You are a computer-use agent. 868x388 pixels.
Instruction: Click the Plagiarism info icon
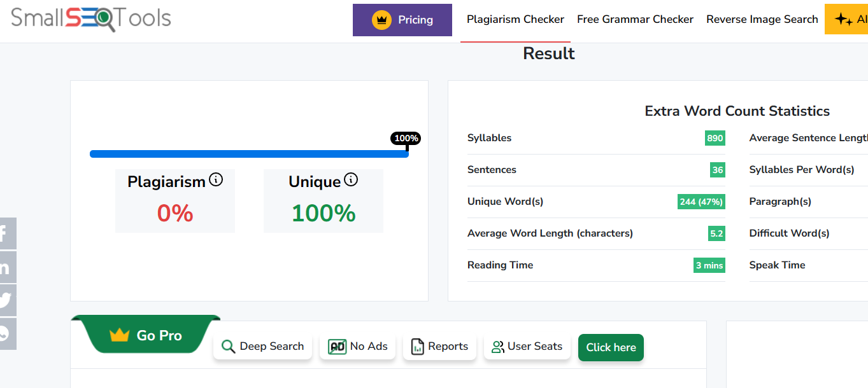click(216, 180)
